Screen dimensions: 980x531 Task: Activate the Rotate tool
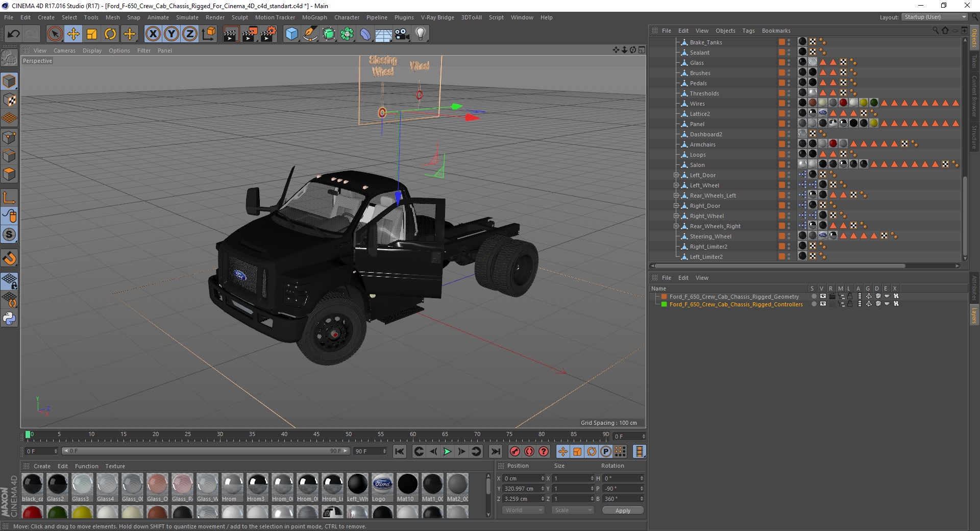point(110,34)
